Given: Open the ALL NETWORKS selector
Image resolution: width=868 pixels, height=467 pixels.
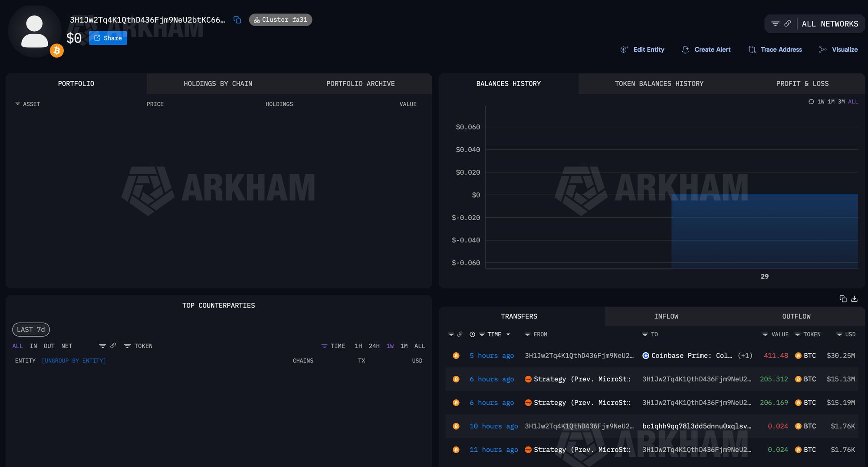Looking at the screenshot, I should [x=830, y=24].
